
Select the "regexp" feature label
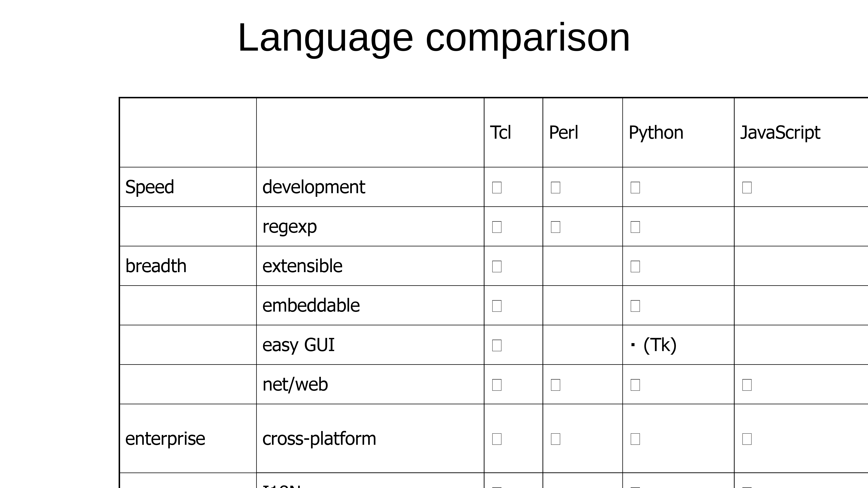[x=289, y=227]
